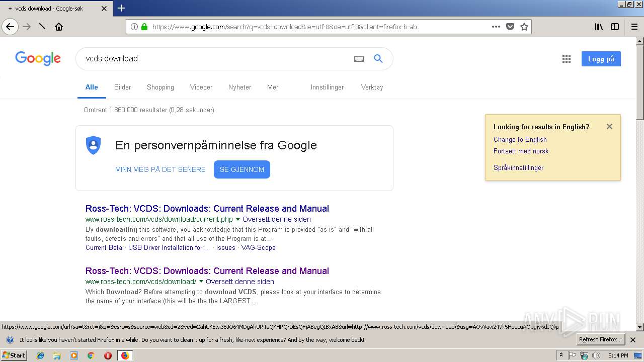Open Windows Explorer folder in taskbar
The height and width of the screenshot is (362, 644).
pos(57,355)
